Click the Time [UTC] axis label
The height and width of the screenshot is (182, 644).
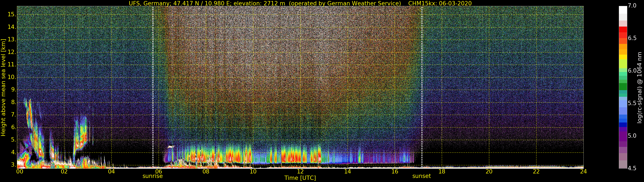(x=300, y=178)
